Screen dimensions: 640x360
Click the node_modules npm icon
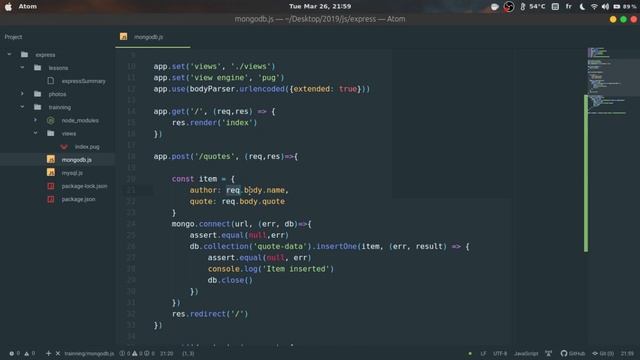point(51,120)
